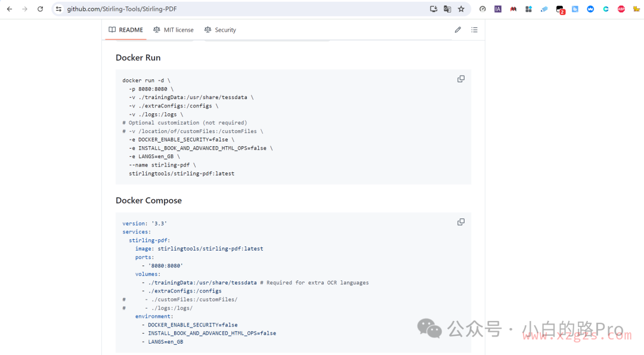Click the pencil icon to edit README
The width and height of the screenshot is (644, 355).
click(x=458, y=30)
